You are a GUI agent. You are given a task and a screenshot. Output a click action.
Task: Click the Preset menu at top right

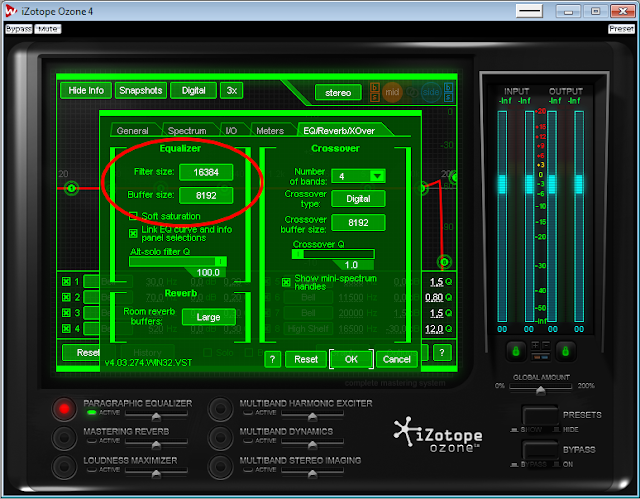pyautogui.click(x=621, y=29)
